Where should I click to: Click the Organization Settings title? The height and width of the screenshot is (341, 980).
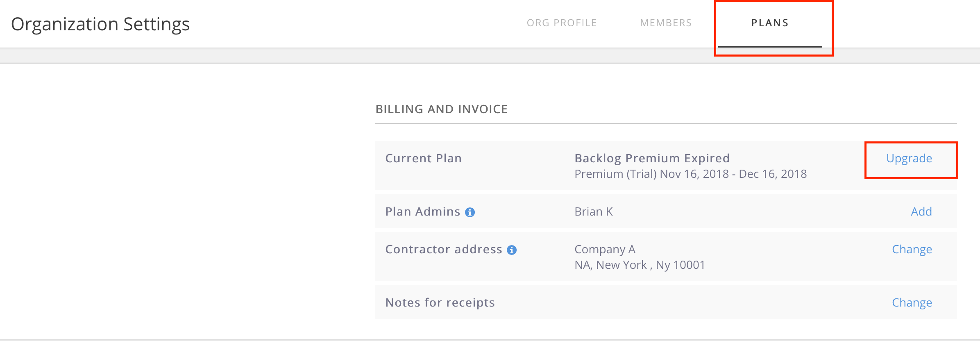[x=100, y=24]
